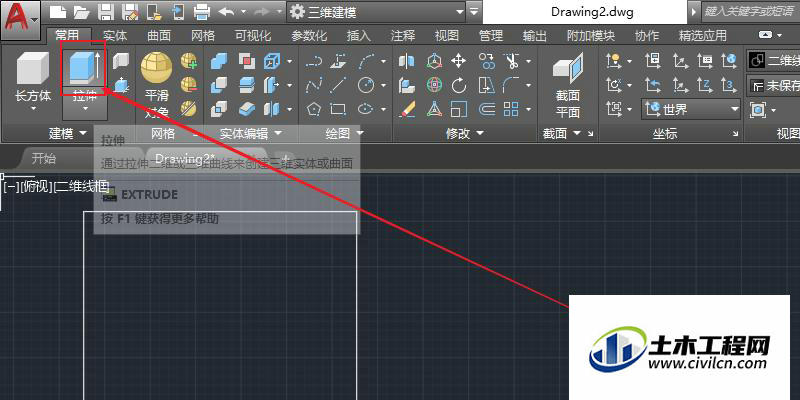Screen dimensions: 800x400
Task: Click the Open file folder icon
Action: pyautogui.click(x=81, y=12)
